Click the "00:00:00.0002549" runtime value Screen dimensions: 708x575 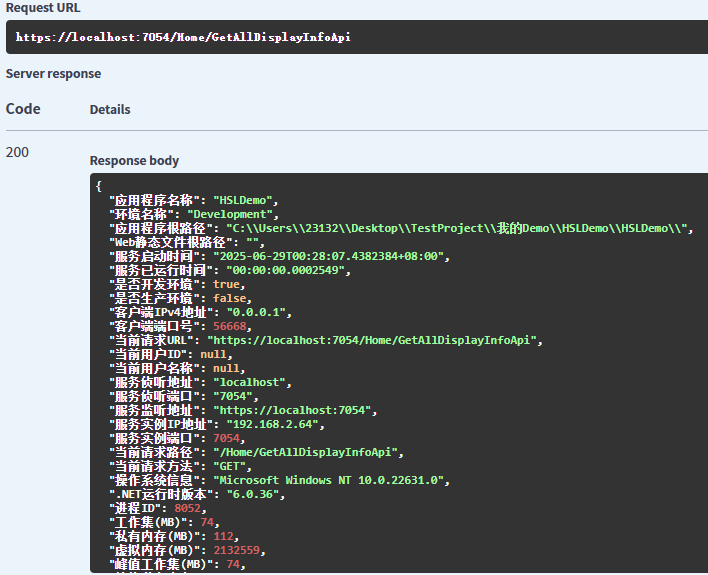(x=285, y=270)
